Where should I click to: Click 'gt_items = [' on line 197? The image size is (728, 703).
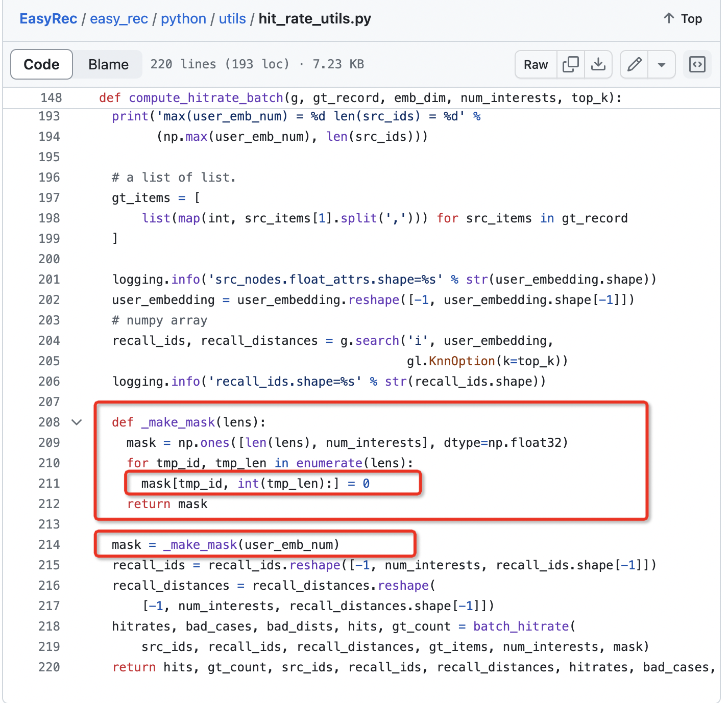point(156,198)
